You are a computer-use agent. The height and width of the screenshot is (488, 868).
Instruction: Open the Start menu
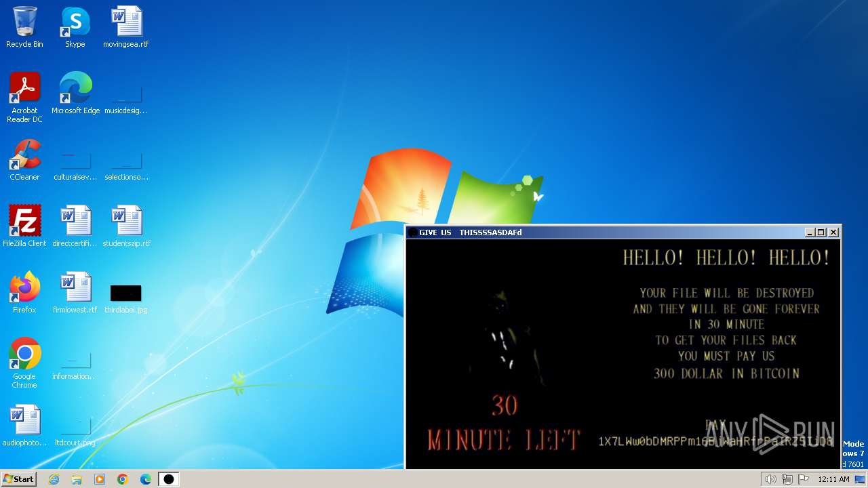pyautogui.click(x=19, y=479)
